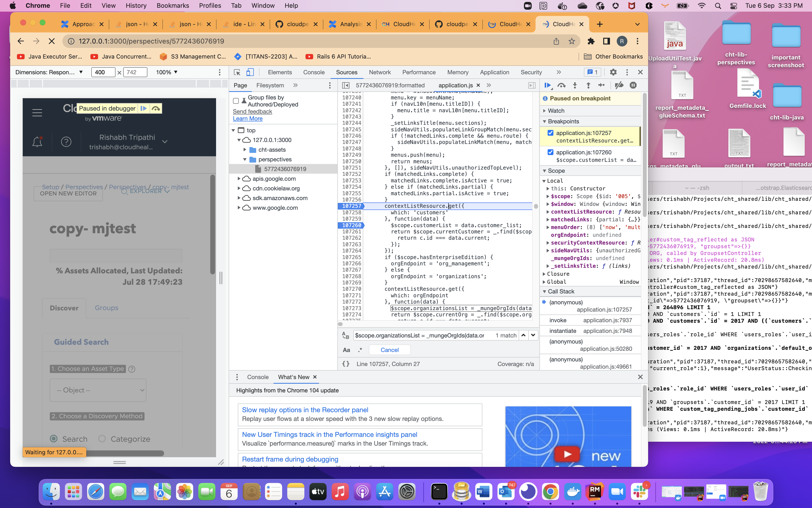Image resolution: width=812 pixels, height=508 pixels.
Task: Bookmark this page with star icon
Action: click(x=572, y=41)
